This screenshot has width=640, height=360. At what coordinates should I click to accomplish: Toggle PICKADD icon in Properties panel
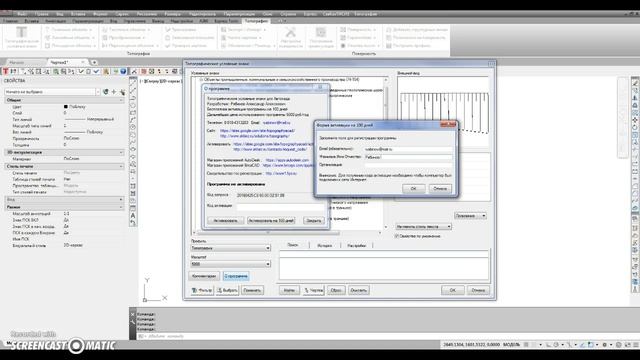click(x=106, y=92)
